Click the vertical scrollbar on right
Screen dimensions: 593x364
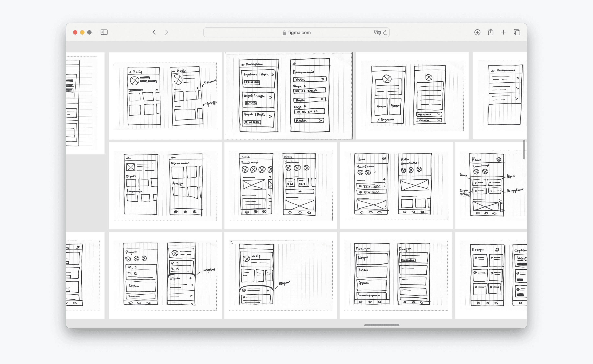click(x=524, y=149)
